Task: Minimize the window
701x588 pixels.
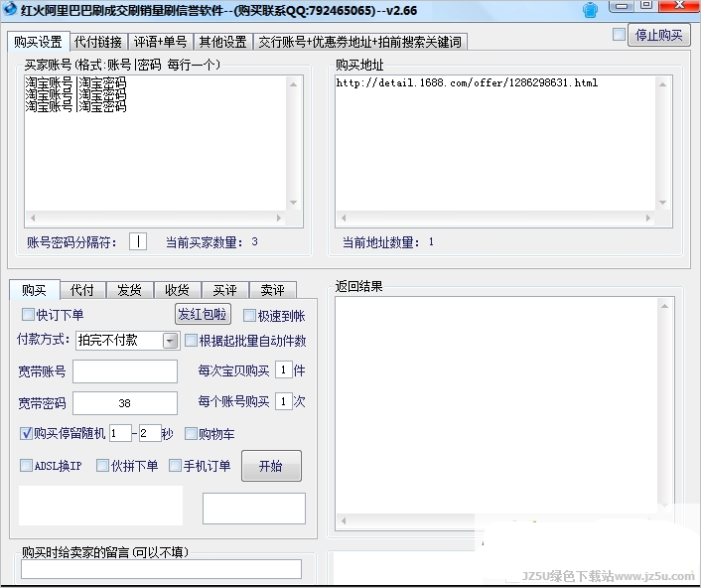Action: pos(622,6)
